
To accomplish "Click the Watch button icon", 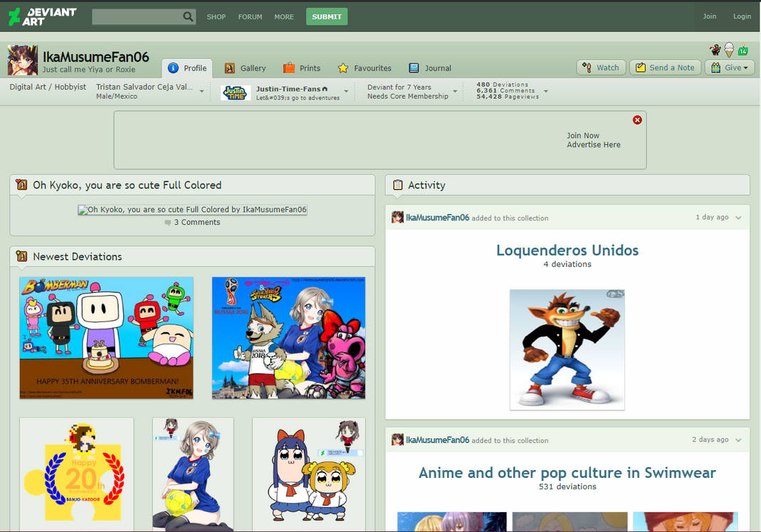I will [x=587, y=68].
